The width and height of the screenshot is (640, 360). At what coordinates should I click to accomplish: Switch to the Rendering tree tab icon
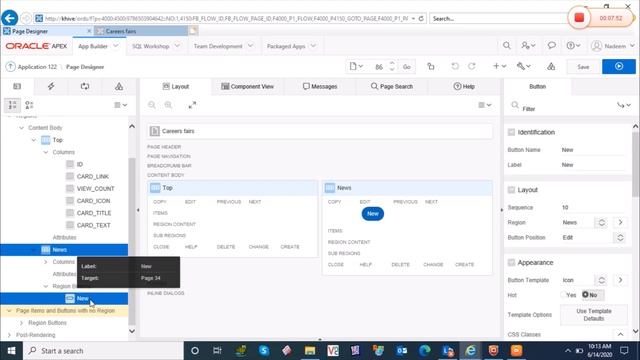coord(17,86)
